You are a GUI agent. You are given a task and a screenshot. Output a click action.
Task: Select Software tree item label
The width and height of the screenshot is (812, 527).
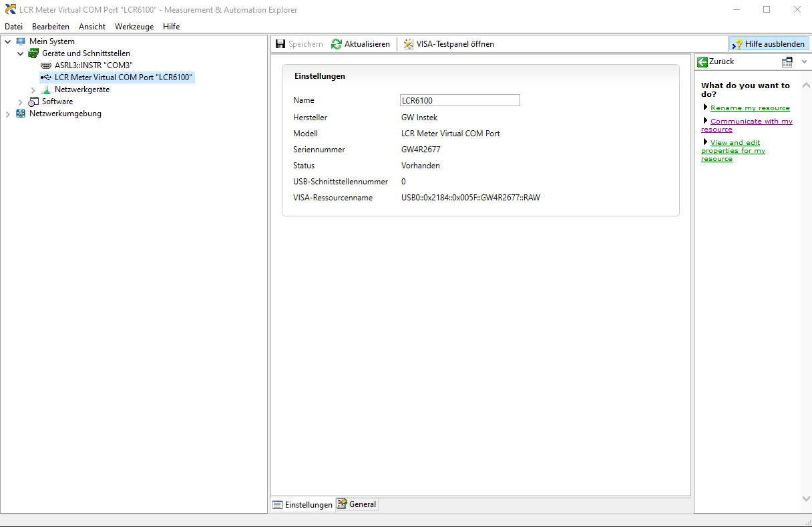click(57, 102)
